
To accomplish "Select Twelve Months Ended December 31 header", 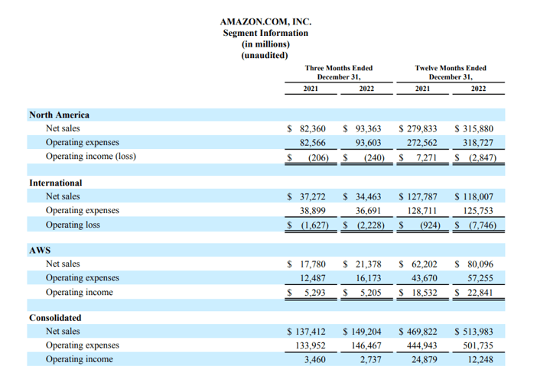I will point(451,72).
